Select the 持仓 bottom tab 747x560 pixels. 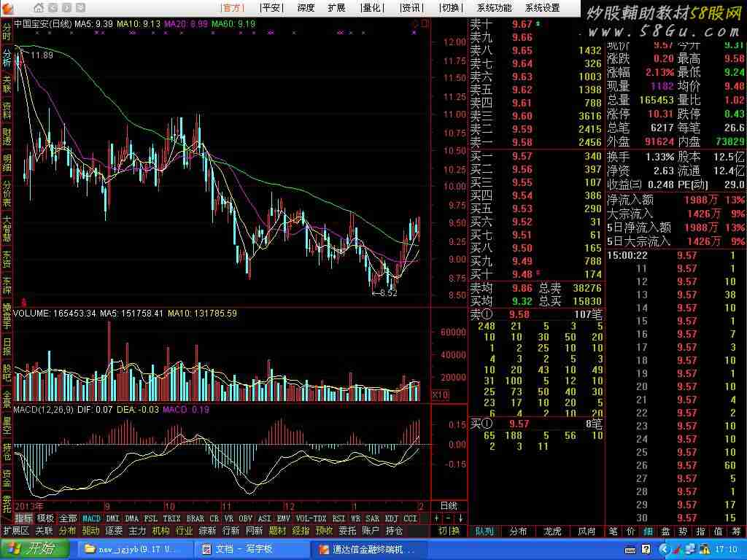click(x=394, y=531)
